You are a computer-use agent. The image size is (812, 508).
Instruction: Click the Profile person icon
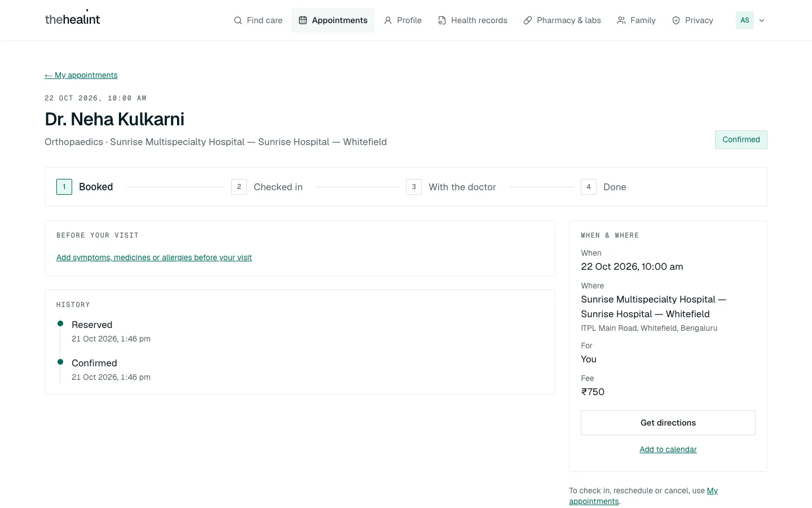coord(388,20)
